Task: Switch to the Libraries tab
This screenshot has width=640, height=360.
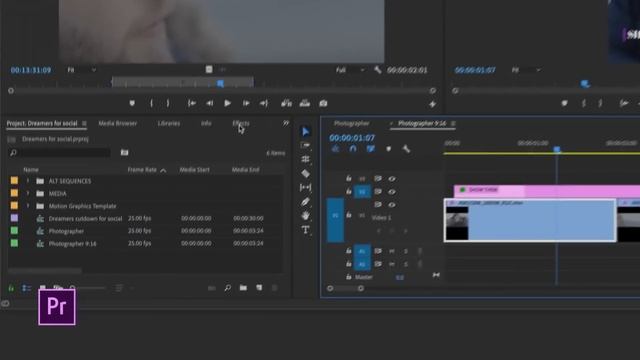Action: 169,123
